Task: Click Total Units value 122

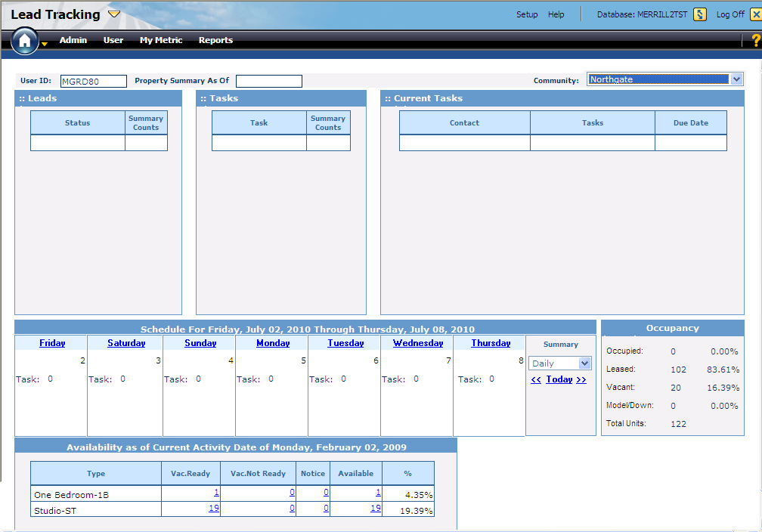Action: [x=678, y=424]
